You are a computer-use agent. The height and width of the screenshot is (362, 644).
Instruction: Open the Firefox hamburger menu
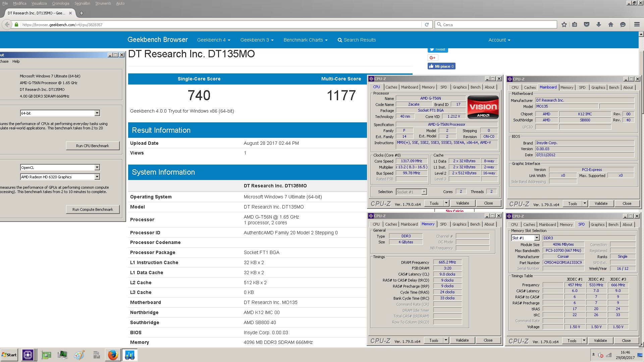click(x=637, y=25)
